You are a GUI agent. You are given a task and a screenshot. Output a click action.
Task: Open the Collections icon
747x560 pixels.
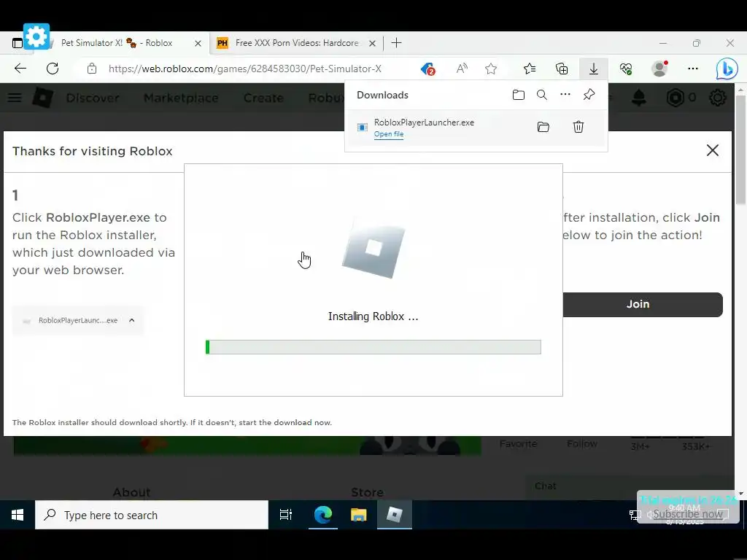(x=562, y=69)
